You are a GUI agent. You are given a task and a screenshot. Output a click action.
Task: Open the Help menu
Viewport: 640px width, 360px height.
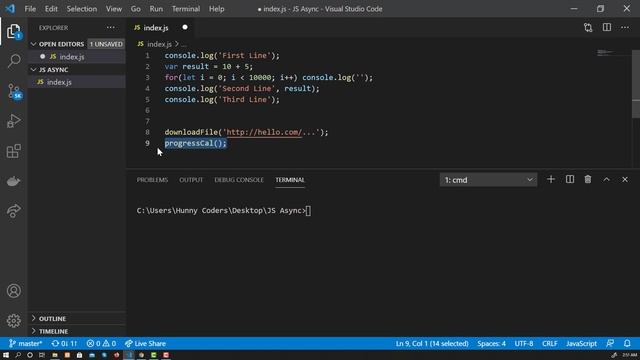pos(216,9)
